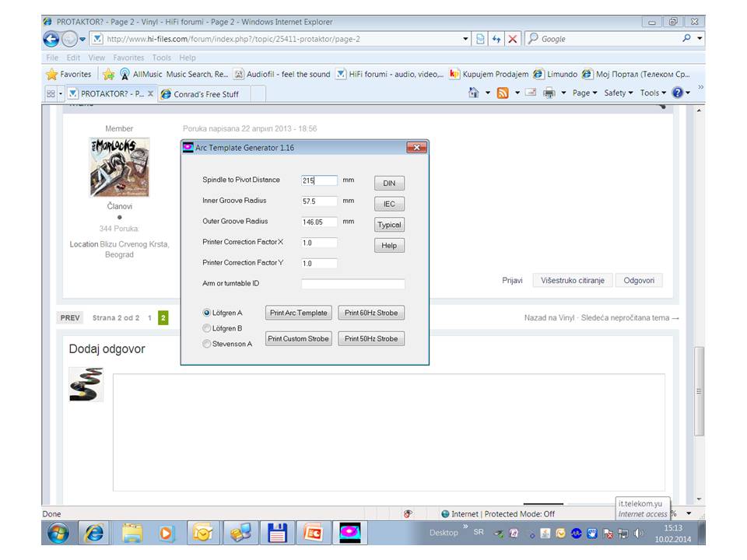Open Internet Explorer from the taskbar

coord(95,533)
